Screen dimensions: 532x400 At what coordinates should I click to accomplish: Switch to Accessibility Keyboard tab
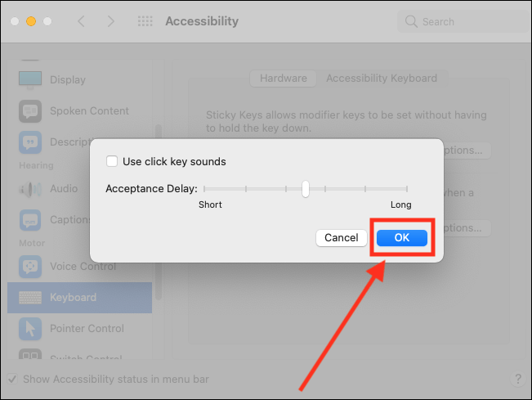(382, 79)
